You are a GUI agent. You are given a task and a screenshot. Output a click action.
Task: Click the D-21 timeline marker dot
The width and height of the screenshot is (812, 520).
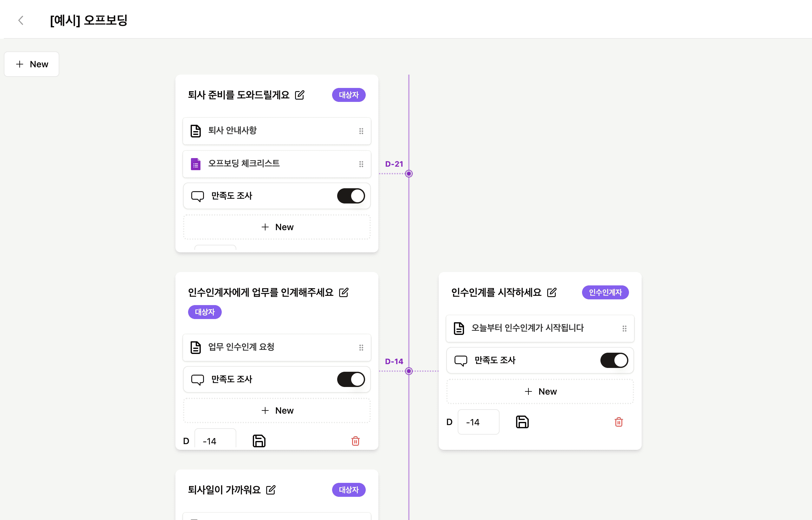point(409,174)
